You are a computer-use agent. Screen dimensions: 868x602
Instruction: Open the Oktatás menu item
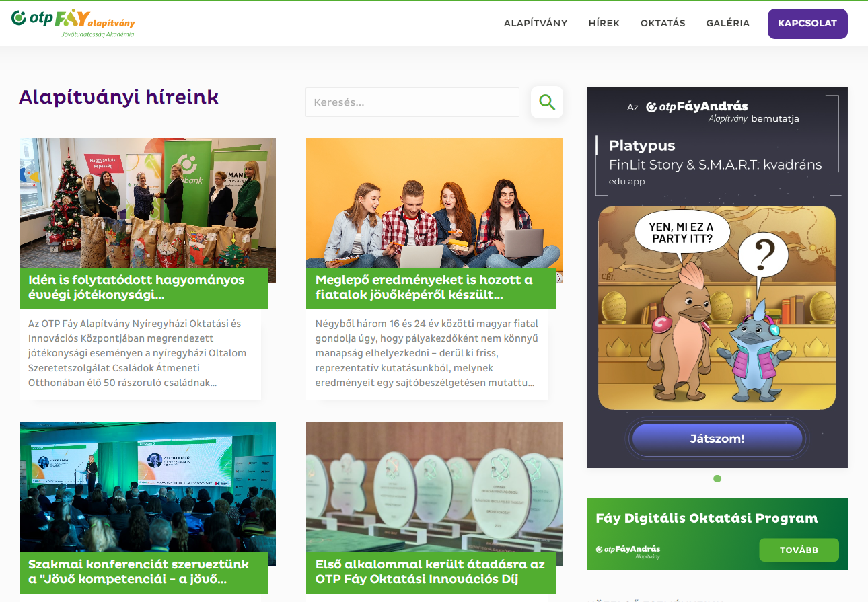[663, 23]
